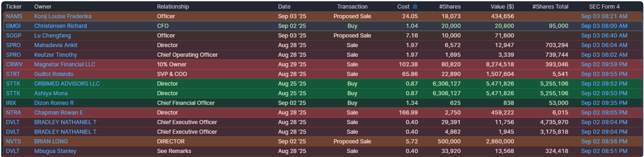Open ORBIMED ADVISORS LLC owner page

(x=67, y=84)
